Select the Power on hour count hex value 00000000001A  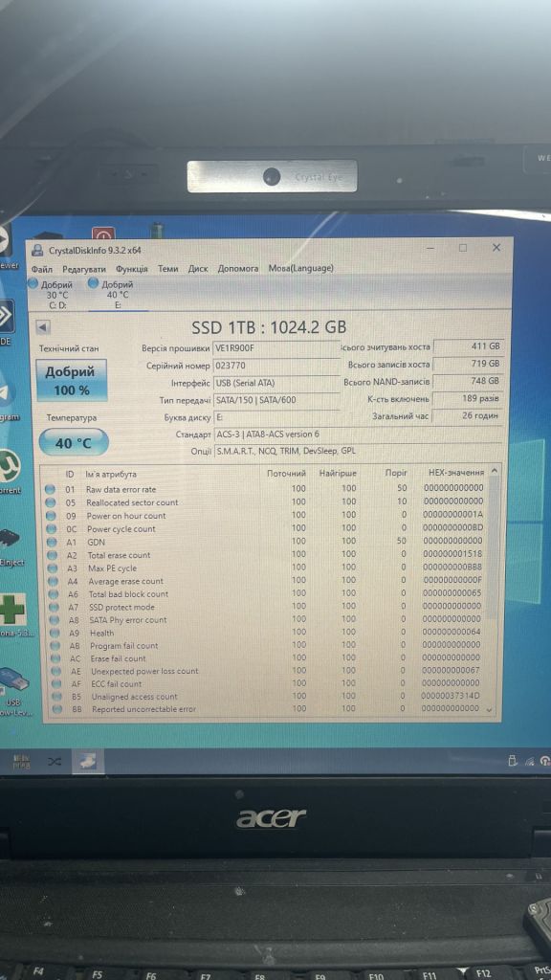pyautogui.click(x=452, y=514)
